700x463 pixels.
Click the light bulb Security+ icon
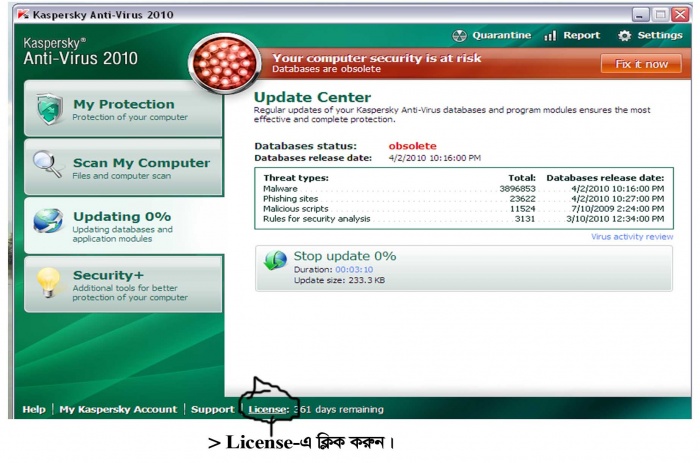(48, 282)
